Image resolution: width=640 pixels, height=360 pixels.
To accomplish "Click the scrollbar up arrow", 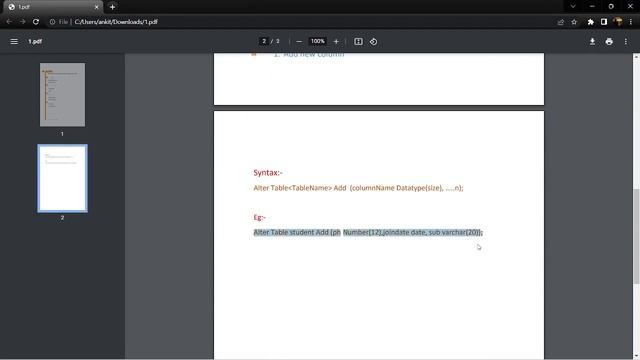I will (636, 57).
